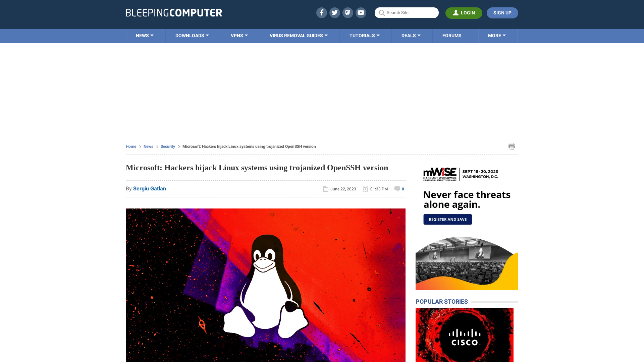Open the TUTORIALS menu
644x362 pixels.
(x=364, y=35)
